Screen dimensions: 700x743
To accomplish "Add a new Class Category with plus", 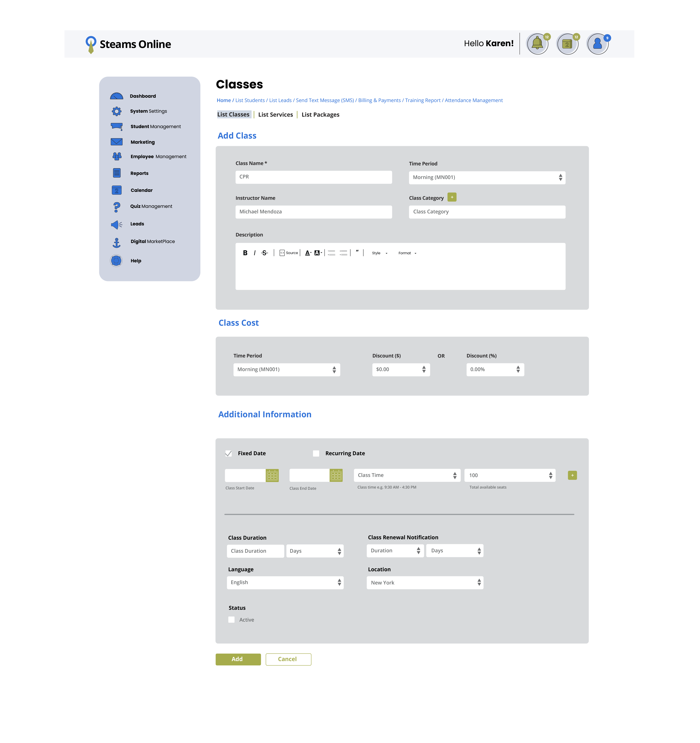I will [x=452, y=197].
